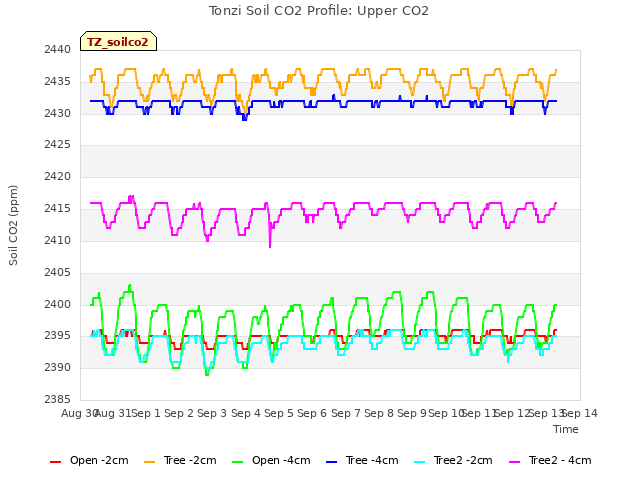Viewport: 640px width, 480px height.
Task: Click the 2410 y-axis tick label
Action: [58, 240]
